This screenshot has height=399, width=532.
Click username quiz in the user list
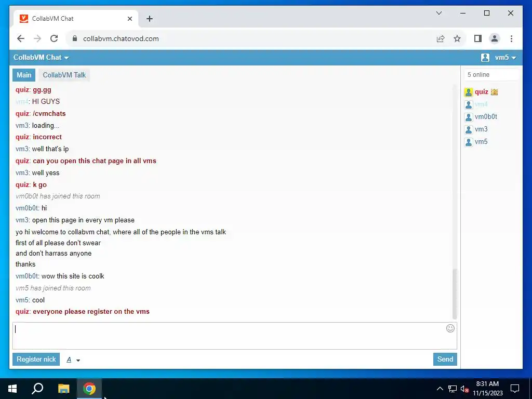click(x=482, y=92)
